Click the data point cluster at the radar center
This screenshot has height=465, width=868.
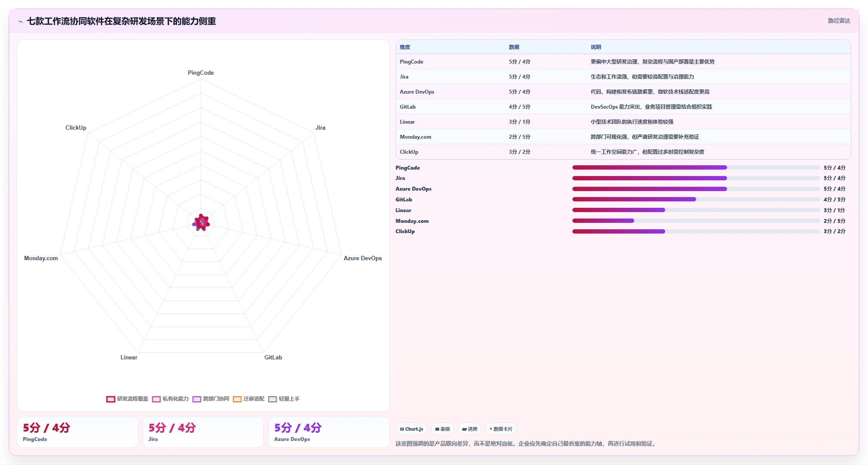click(201, 222)
